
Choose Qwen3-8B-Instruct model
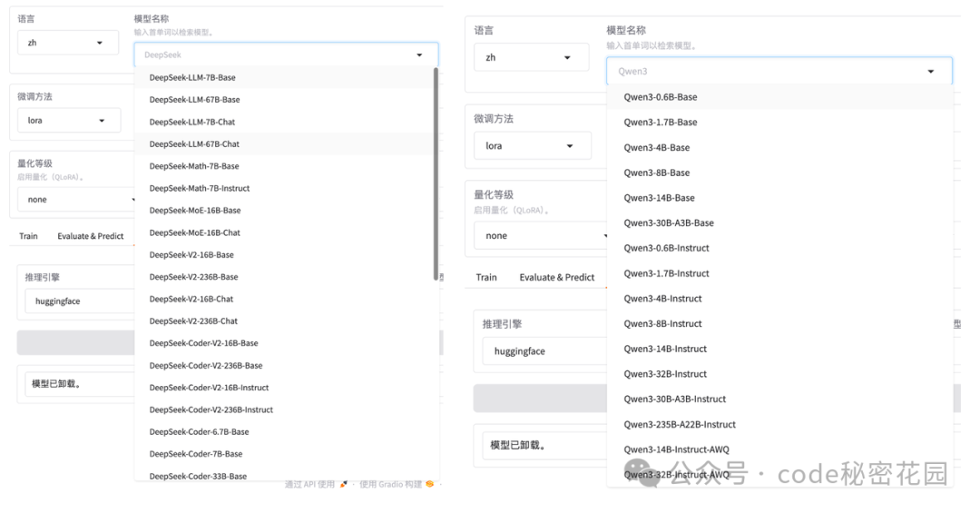coord(779,323)
